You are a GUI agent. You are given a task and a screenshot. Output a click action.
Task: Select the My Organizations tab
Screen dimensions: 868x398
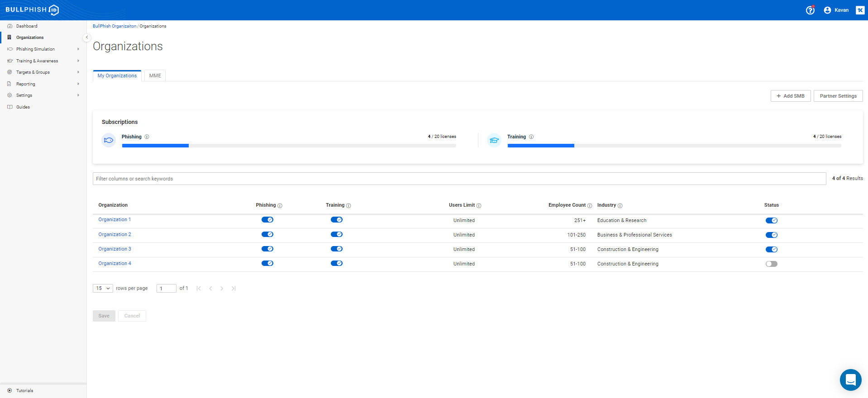117,76
